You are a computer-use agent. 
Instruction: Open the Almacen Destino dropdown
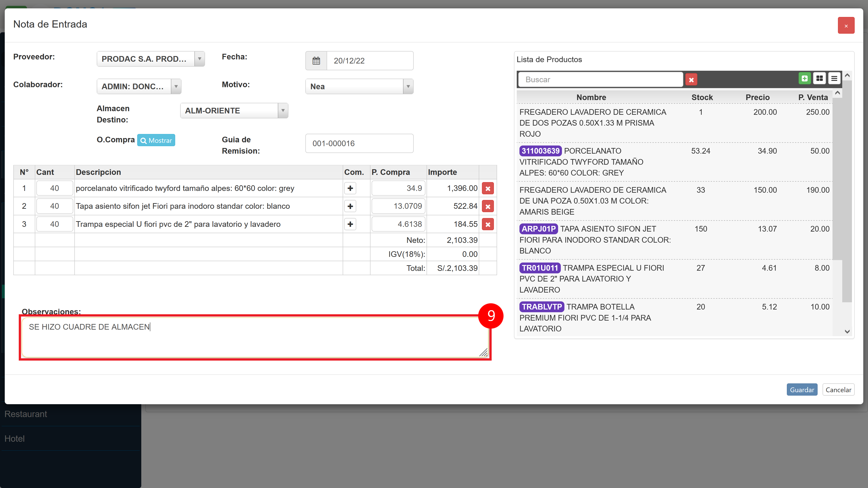(x=234, y=111)
